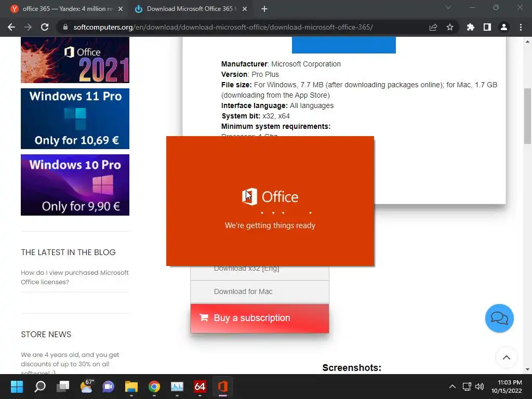Click the Buy a subscription button
This screenshot has height=399, width=532.
(260, 318)
